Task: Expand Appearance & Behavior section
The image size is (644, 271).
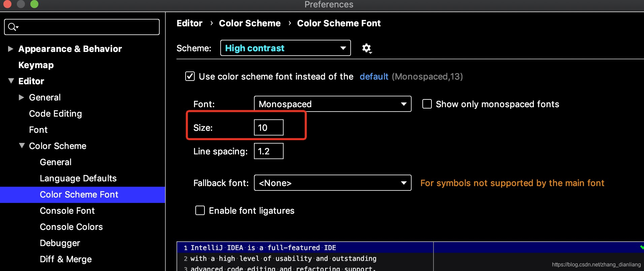Action: pos(11,49)
